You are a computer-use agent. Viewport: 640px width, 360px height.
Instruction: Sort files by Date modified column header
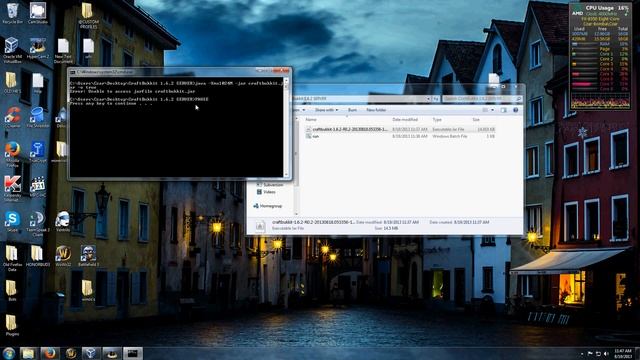click(405, 120)
